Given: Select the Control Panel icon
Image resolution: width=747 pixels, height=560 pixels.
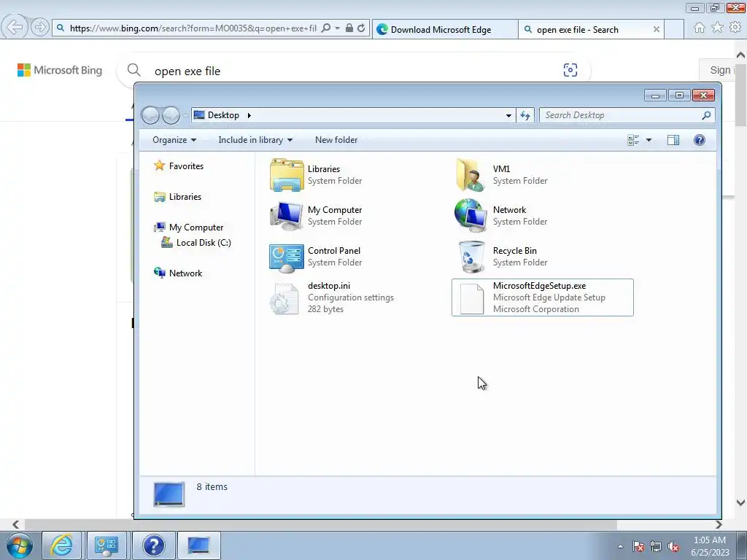Looking at the screenshot, I should 286,257.
